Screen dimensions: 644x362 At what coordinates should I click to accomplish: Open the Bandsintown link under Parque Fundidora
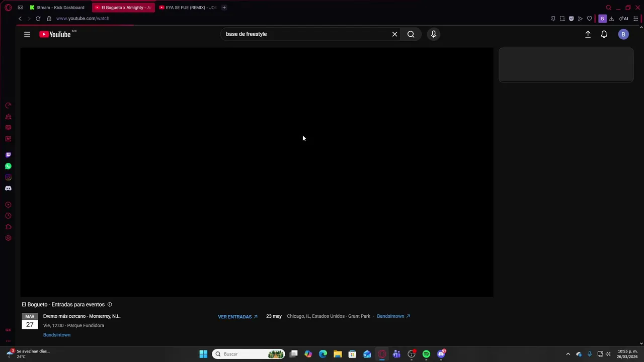(57, 335)
